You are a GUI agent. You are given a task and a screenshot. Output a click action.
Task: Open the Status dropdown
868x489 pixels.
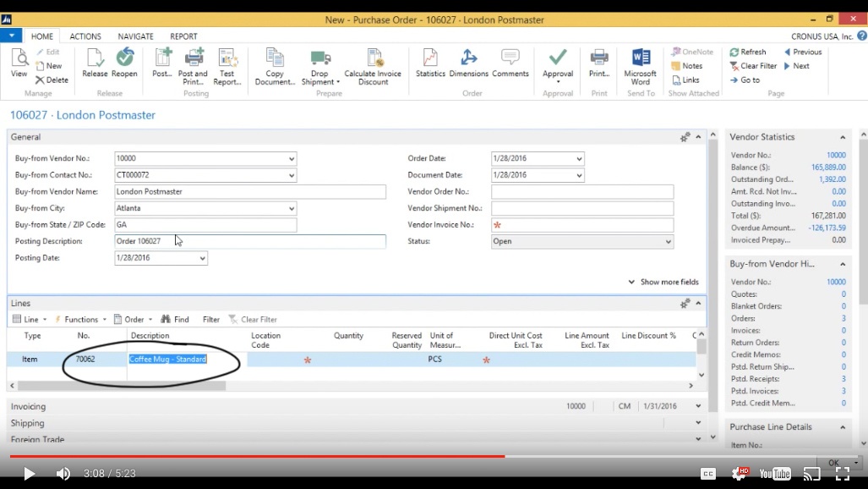tap(668, 242)
